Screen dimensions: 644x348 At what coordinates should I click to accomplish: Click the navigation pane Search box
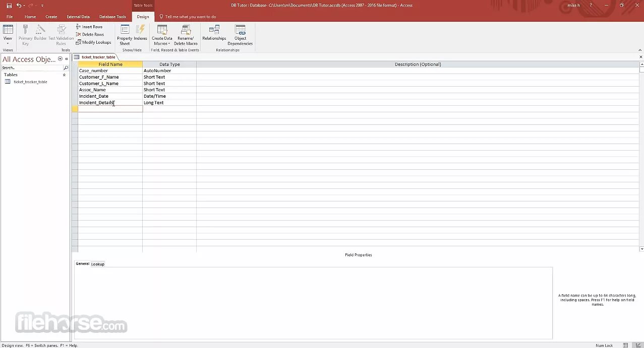[32, 67]
